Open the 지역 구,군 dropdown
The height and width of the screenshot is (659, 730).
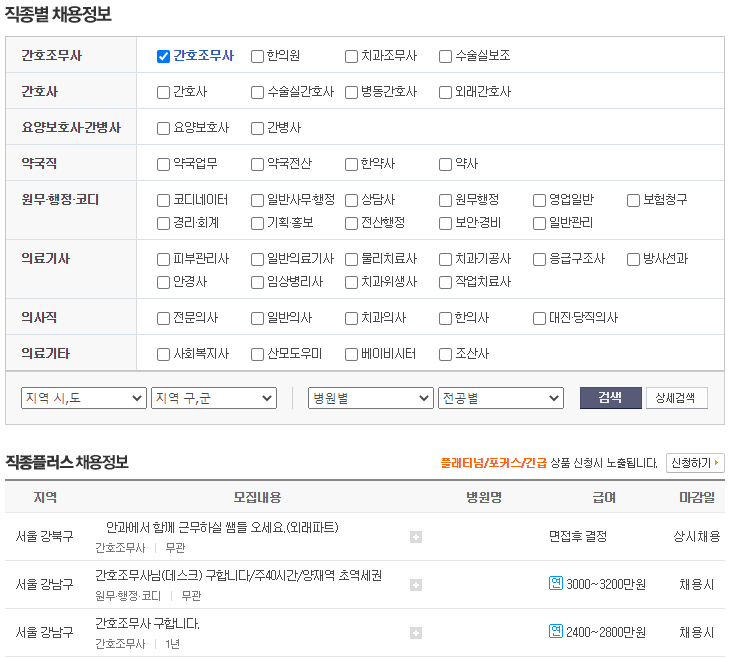214,398
